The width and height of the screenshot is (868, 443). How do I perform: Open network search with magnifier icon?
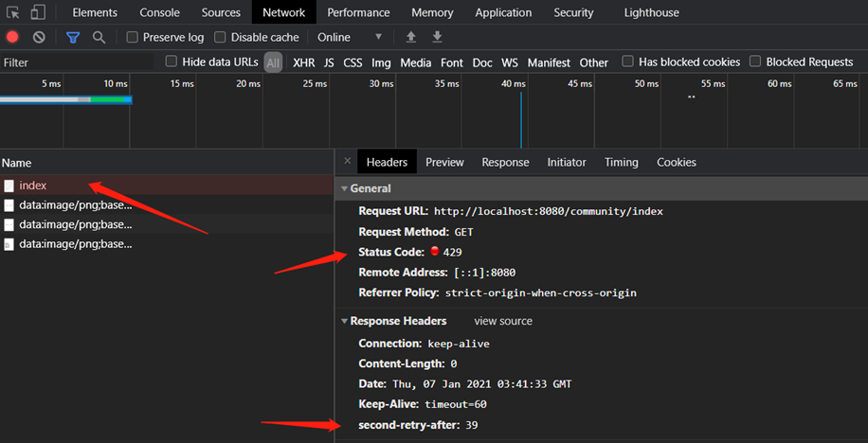(99, 37)
